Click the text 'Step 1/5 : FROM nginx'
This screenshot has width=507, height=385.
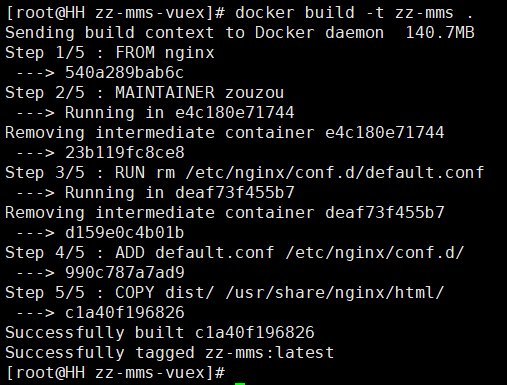pyautogui.click(x=110, y=53)
